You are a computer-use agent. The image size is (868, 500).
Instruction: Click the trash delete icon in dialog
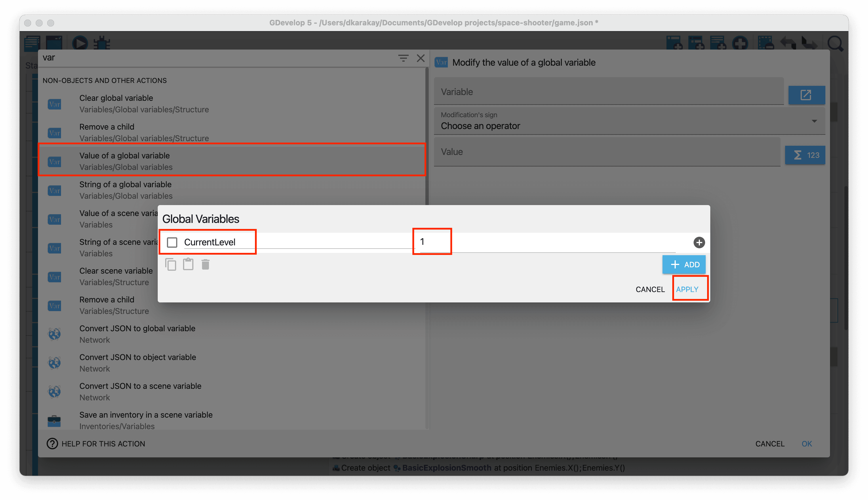(x=205, y=264)
